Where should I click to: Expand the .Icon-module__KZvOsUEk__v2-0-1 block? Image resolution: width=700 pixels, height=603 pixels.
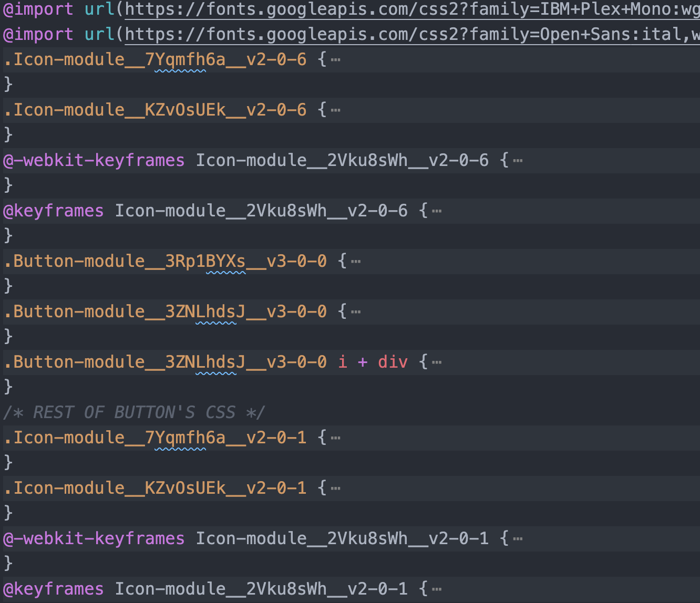(335, 487)
